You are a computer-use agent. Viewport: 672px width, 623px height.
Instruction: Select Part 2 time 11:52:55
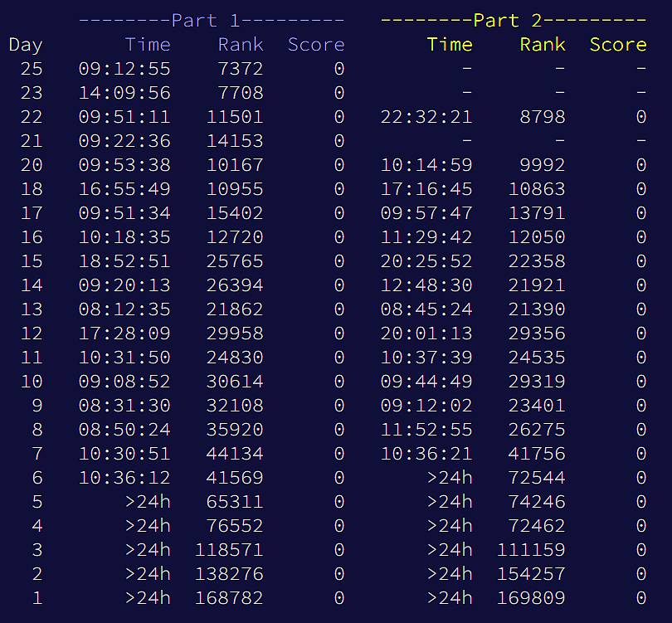tap(426, 430)
